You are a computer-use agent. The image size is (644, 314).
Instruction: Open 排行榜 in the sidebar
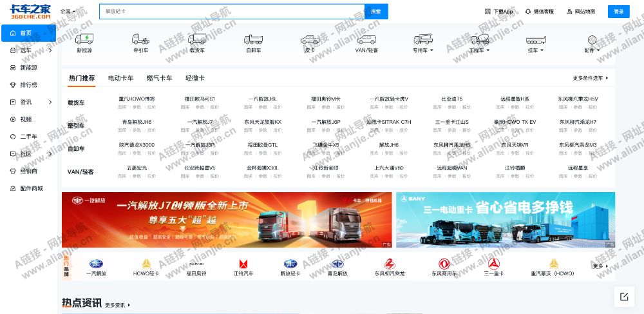(x=28, y=84)
